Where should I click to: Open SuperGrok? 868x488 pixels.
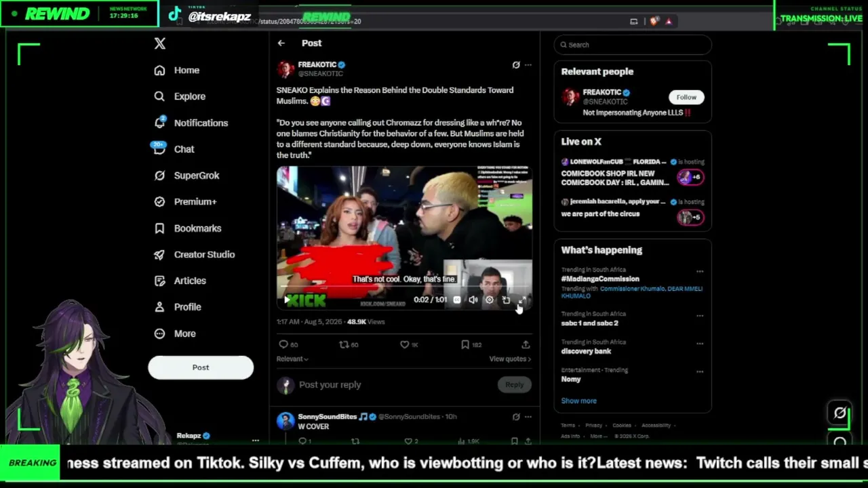[x=186, y=176]
